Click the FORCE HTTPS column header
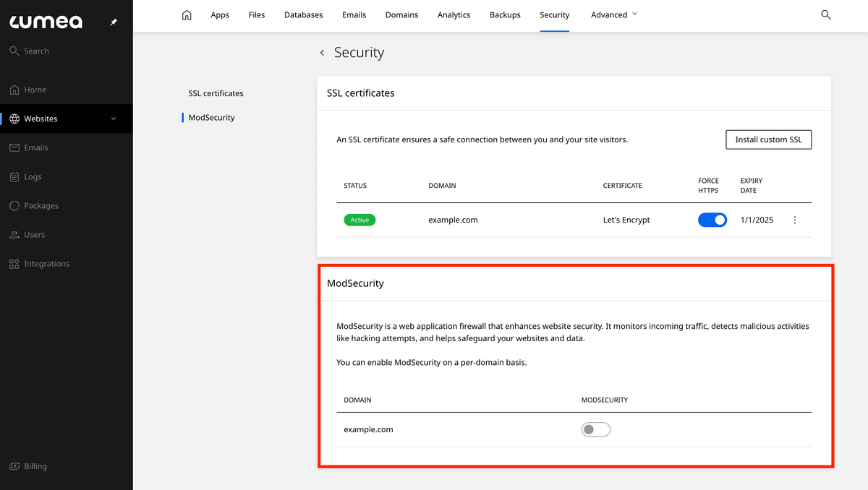The height and width of the screenshot is (490, 868). pyautogui.click(x=709, y=186)
